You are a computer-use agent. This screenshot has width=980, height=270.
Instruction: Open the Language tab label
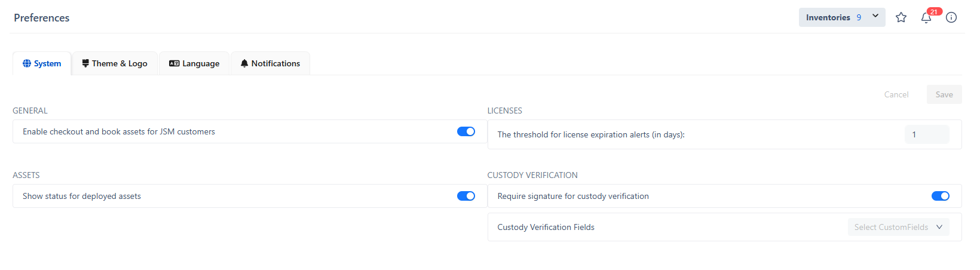click(x=201, y=63)
